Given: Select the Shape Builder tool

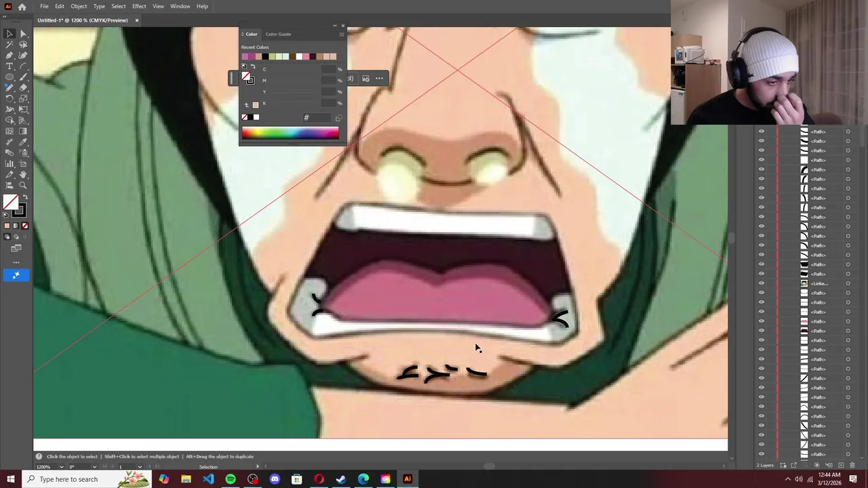Looking at the screenshot, I should coord(9,120).
